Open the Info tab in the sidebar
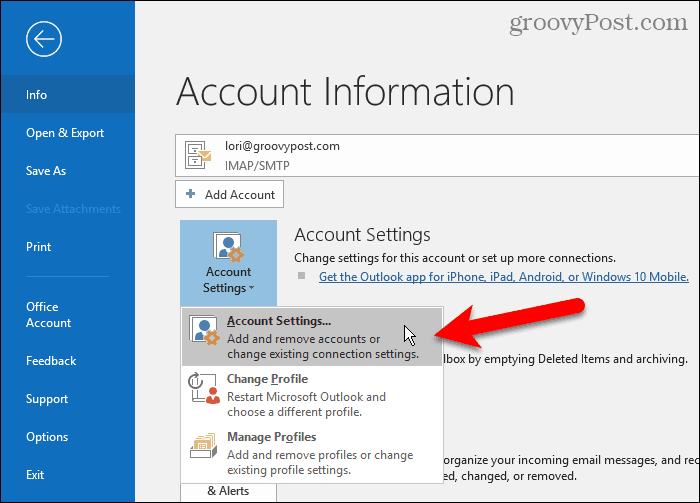Viewport: 700px width, 503px height. coord(67,95)
